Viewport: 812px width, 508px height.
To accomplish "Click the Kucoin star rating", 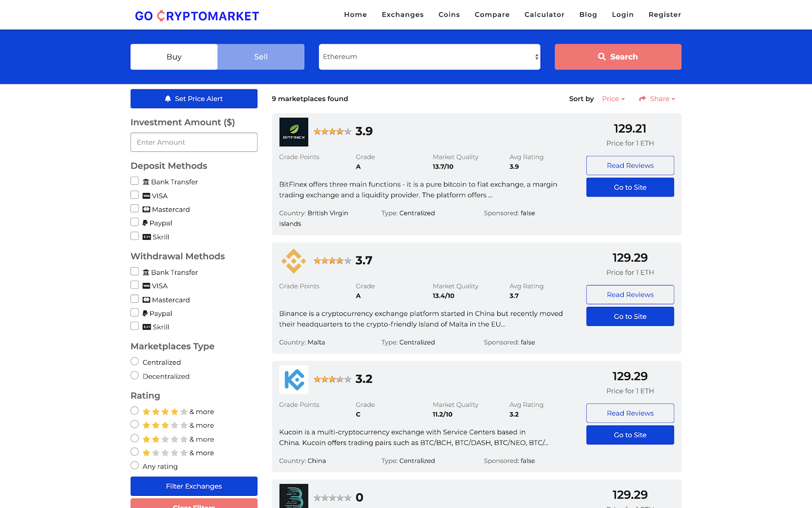I will point(332,379).
